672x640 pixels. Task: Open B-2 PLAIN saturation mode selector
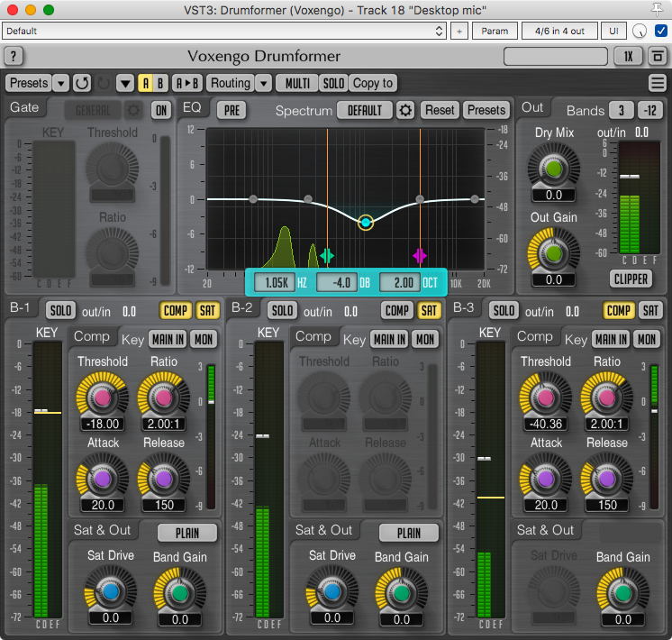[x=409, y=533]
